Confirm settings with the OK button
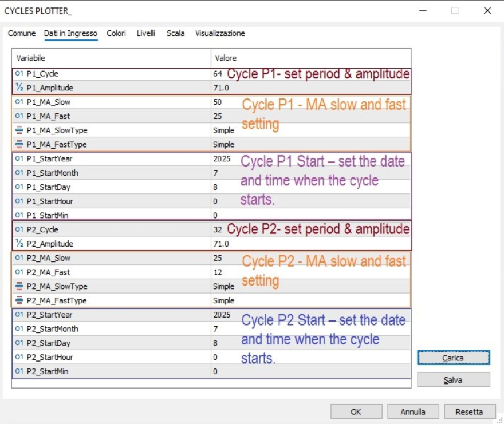Screen dimensions: 504x424 [x=356, y=411]
